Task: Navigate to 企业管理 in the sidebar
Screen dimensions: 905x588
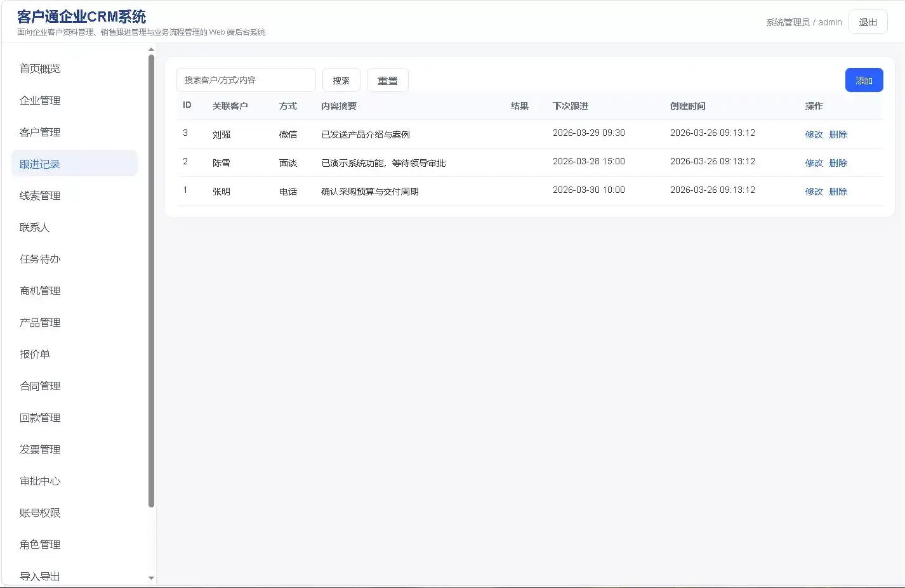Action: click(x=40, y=100)
